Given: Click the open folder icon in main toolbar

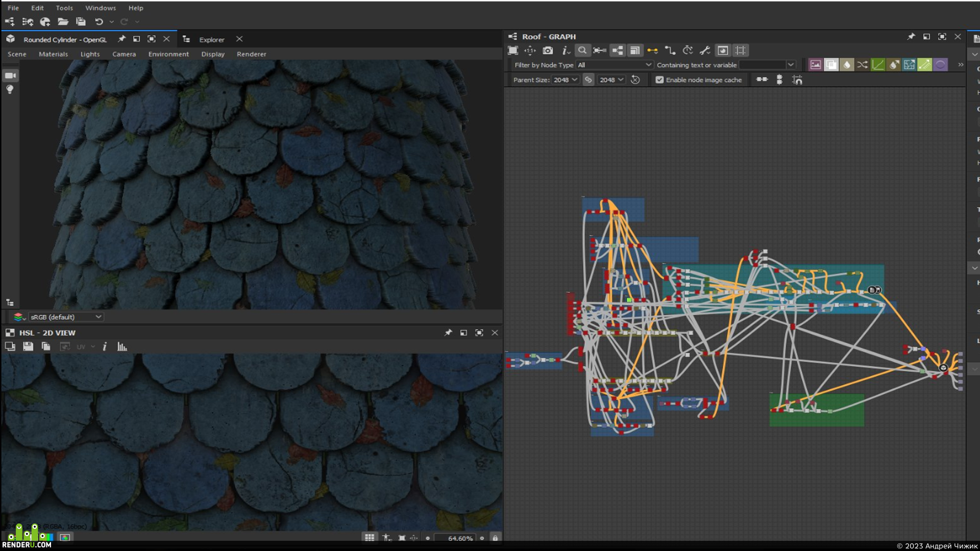Looking at the screenshot, I should (63, 21).
